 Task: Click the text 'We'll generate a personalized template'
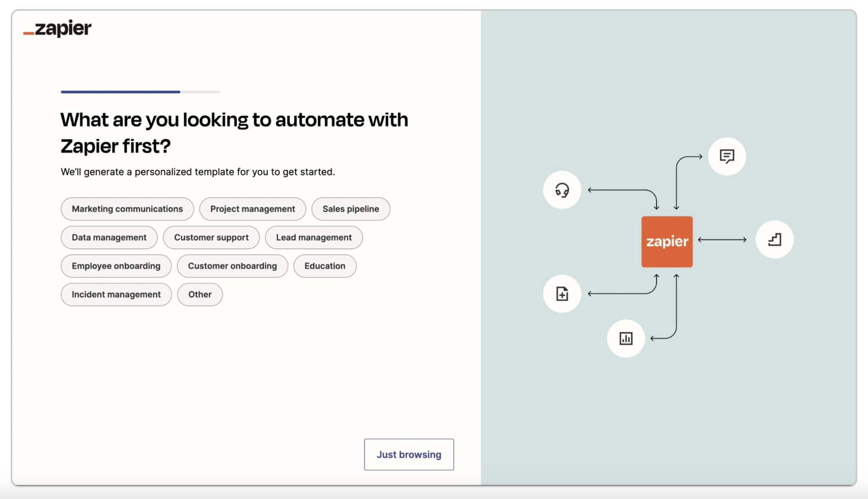tap(198, 172)
